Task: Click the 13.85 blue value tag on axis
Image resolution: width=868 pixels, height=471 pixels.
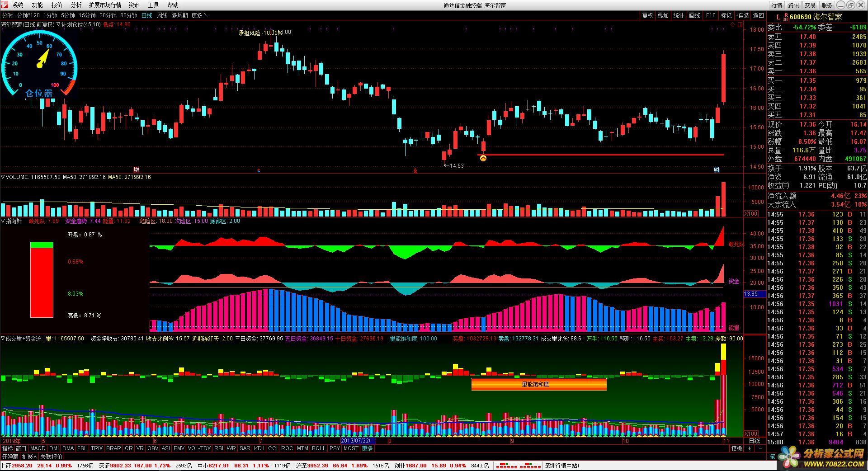Action: tap(755, 294)
